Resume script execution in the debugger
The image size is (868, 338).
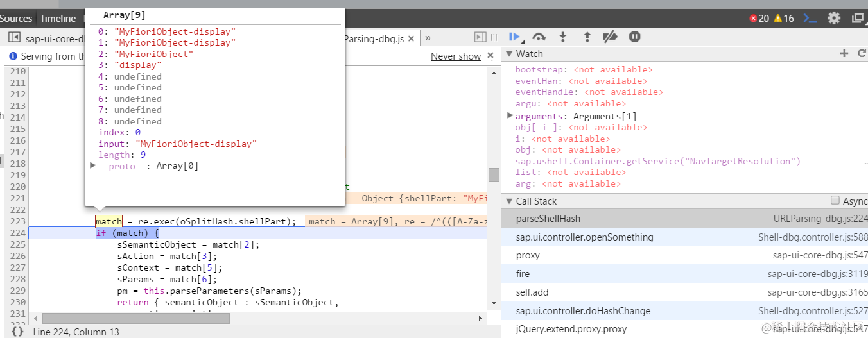(x=514, y=37)
